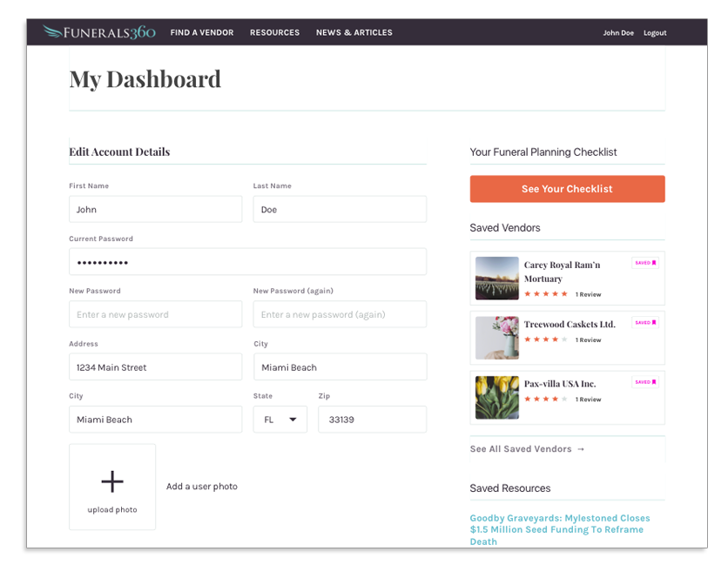This screenshot has width=728, height=565.
Task: Click the See Your Checklist button
Action: [x=567, y=189]
